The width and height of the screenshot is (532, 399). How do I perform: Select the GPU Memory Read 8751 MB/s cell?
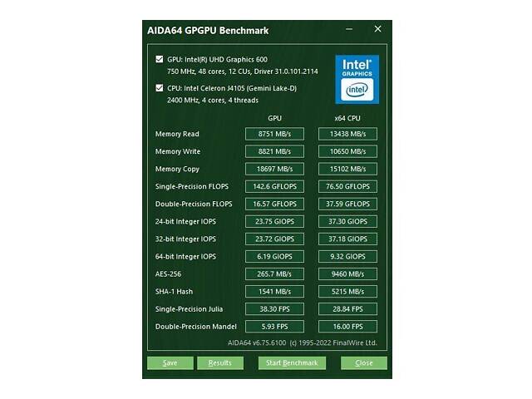click(274, 134)
